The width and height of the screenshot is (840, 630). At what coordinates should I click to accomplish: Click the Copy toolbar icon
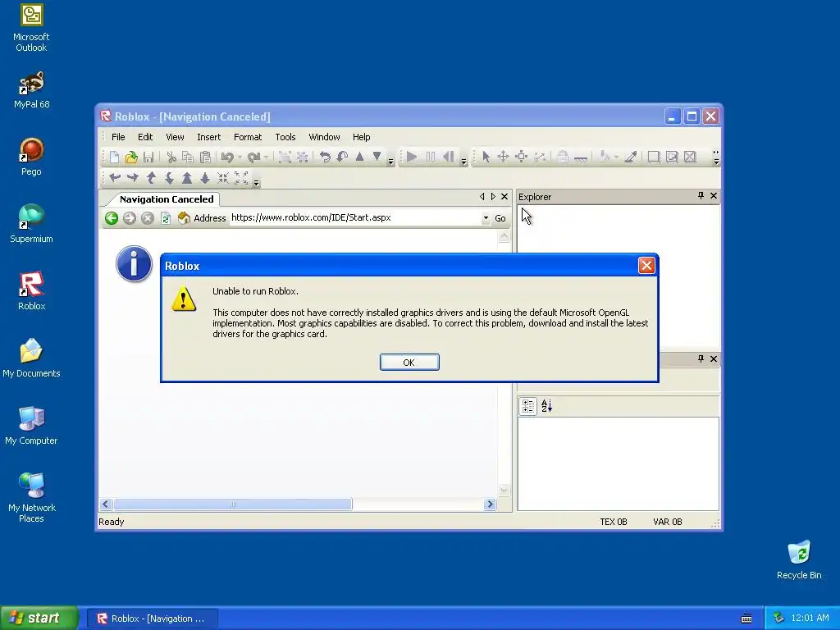188,157
